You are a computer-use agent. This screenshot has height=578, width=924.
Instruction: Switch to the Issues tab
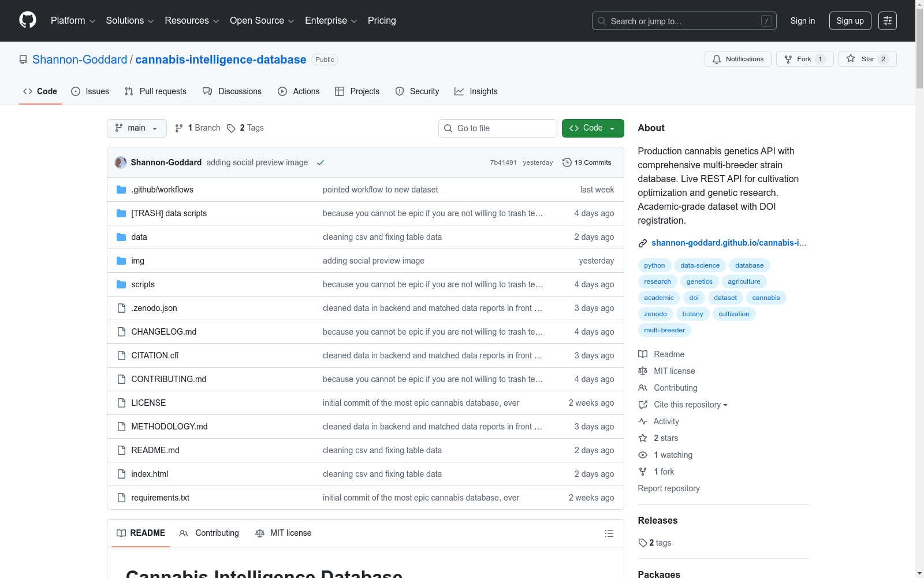coord(90,91)
